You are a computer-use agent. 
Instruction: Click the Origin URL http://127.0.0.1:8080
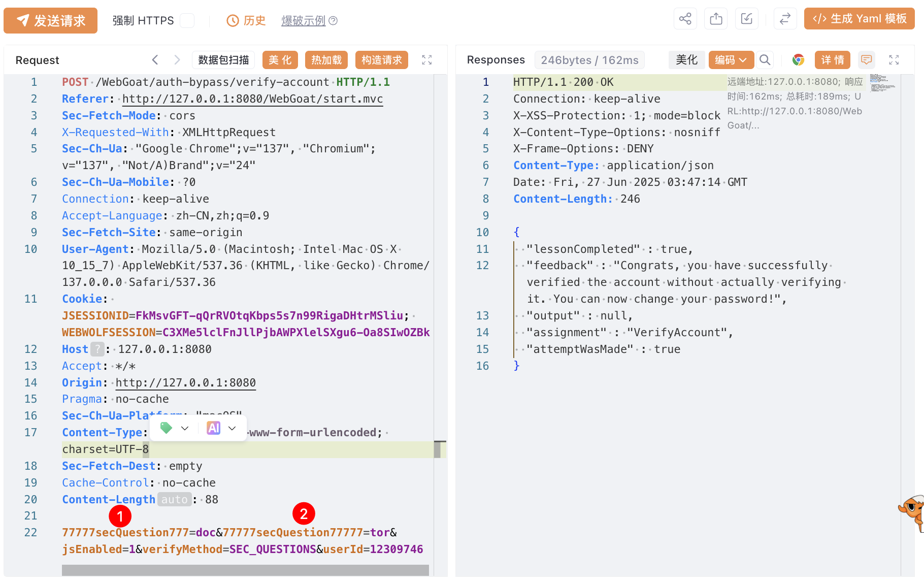click(x=185, y=383)
